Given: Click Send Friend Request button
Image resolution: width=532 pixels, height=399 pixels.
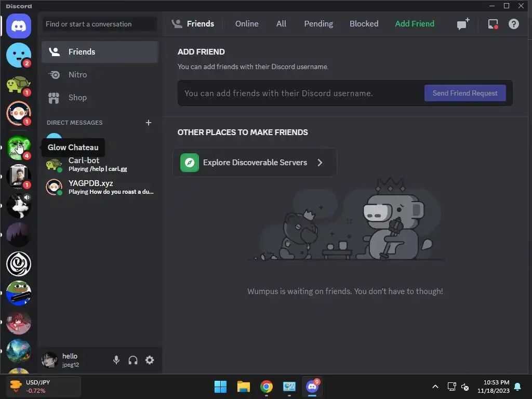Looking at the screenshot, I should 465,93.
